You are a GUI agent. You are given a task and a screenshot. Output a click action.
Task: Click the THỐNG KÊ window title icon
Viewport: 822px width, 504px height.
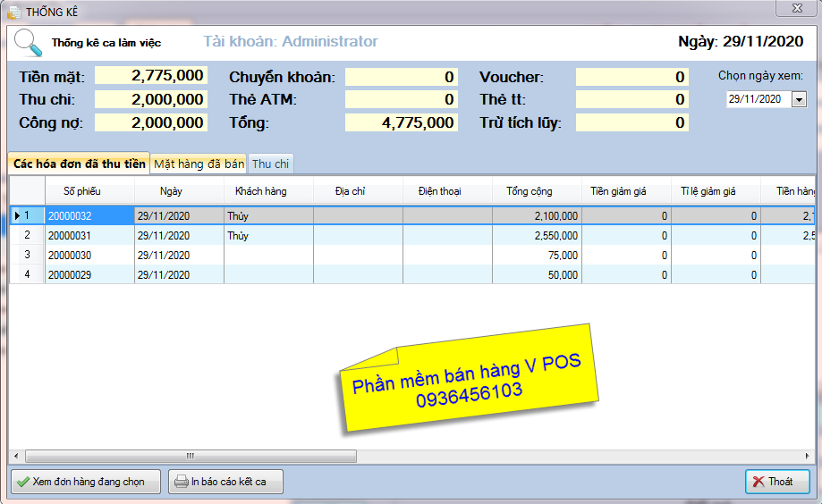coord(14,12)
